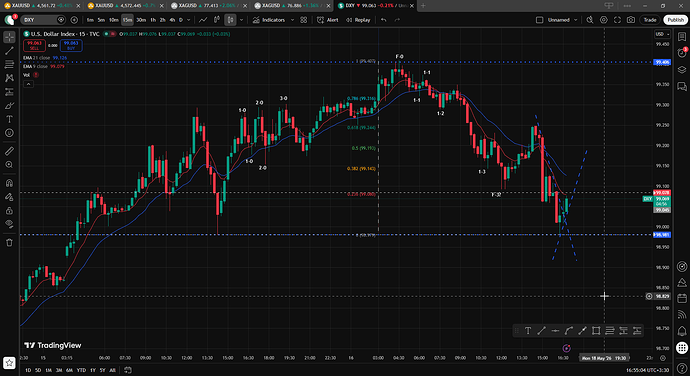
Task: Set date range to YTD
Action: coord(81,370)
